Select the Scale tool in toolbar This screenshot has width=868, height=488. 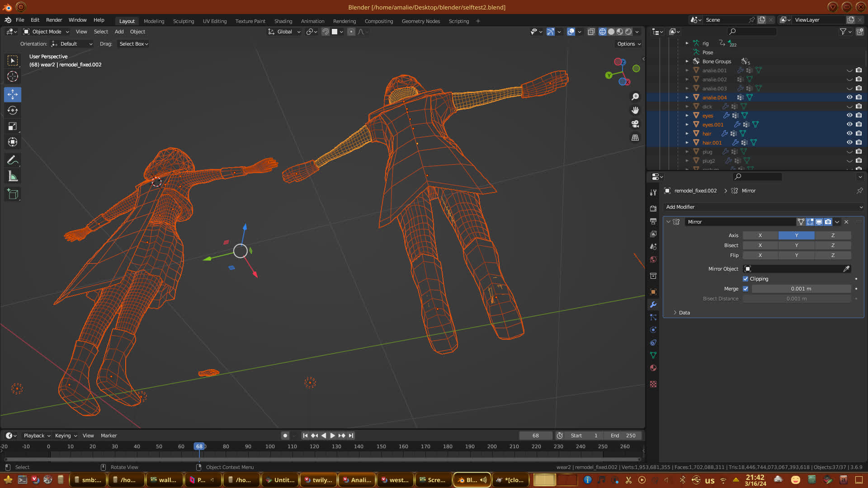tap(13, 127)
